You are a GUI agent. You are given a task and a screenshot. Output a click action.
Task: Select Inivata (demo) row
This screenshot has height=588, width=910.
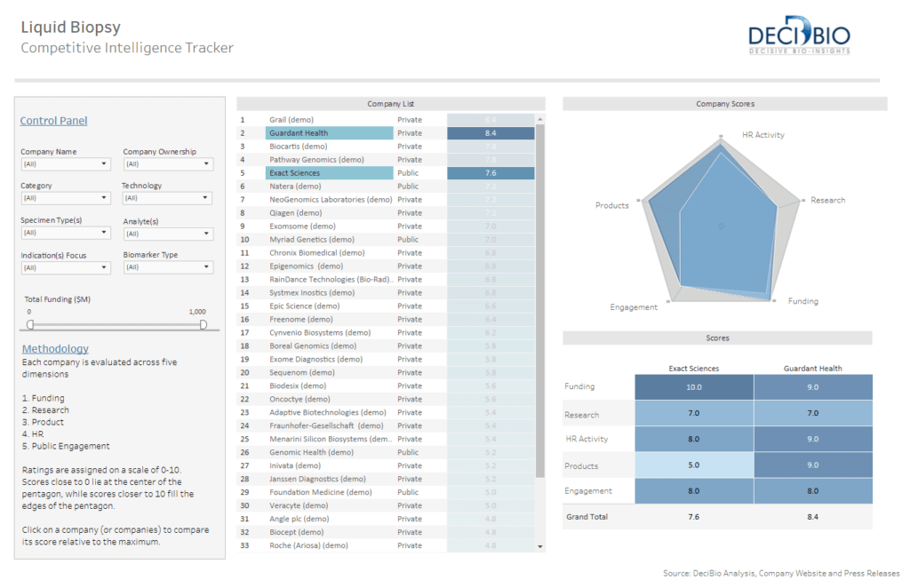(x=387, y=466)
